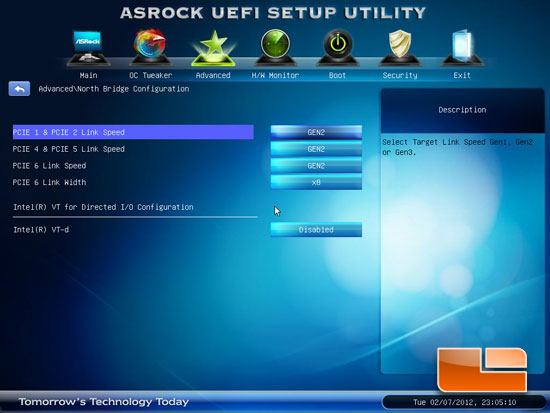This screenshot has height=413, width=550.
Task: Select the OC Tweaker gauge icon
Action: pyautogui.click(x=150, y=48)
